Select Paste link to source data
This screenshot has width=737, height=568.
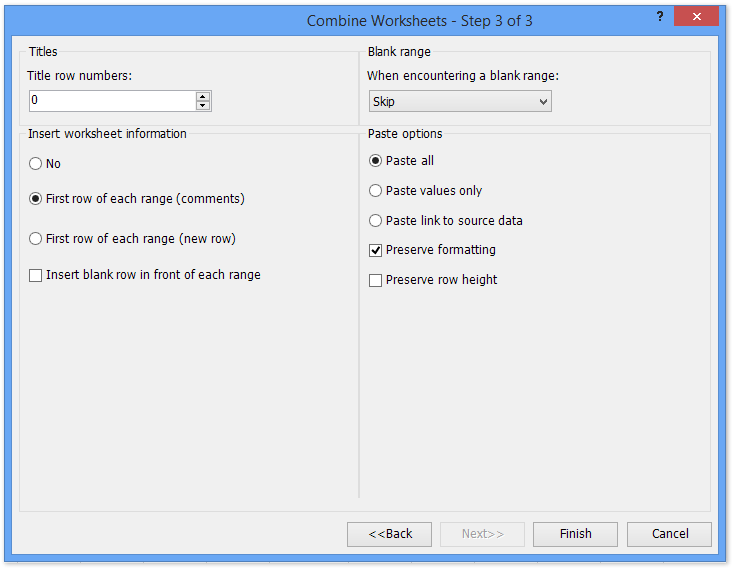[x=376, y=221]
